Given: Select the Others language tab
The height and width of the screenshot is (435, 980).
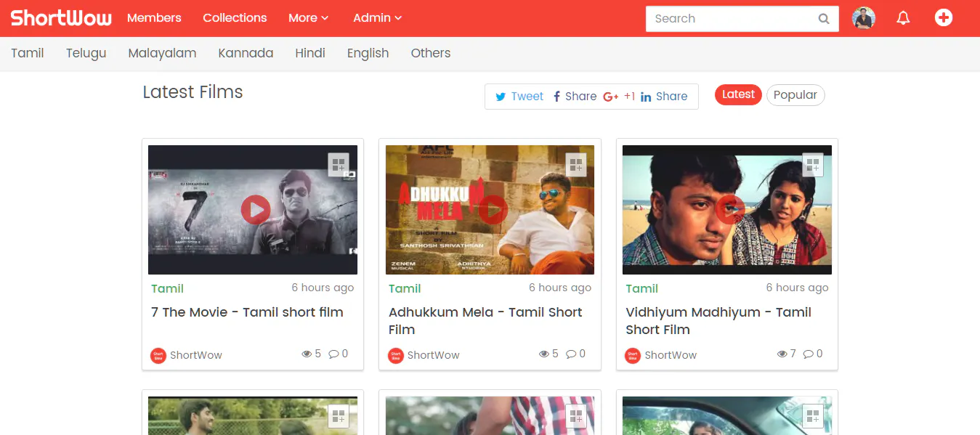Looking at the screenshot, I should [431, 53].
